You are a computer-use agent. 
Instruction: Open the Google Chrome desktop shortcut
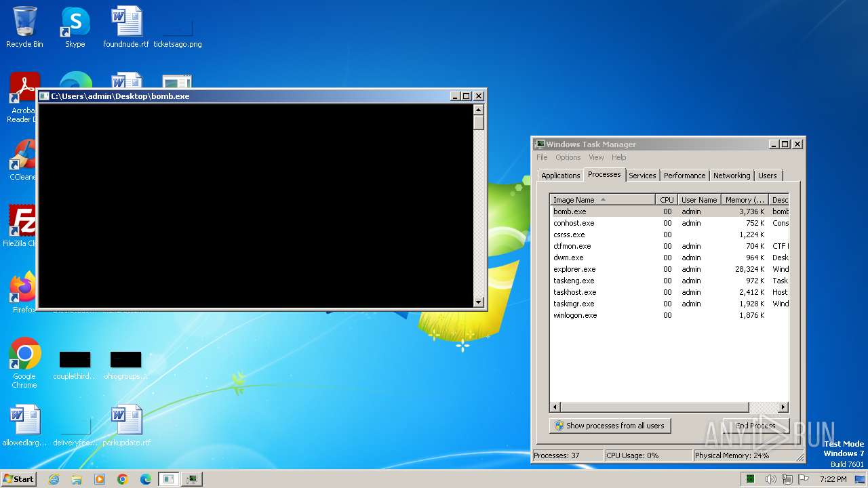click(x=24, y=363)
